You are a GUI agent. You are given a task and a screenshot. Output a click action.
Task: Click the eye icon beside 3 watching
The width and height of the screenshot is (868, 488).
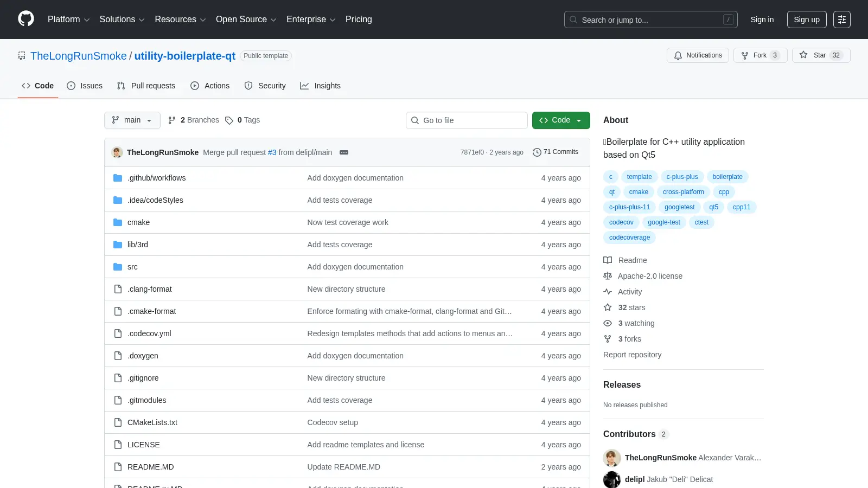608,323
